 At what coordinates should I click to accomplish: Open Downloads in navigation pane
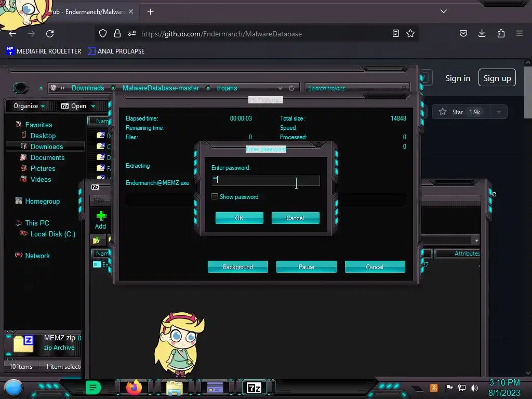(46, 147)
